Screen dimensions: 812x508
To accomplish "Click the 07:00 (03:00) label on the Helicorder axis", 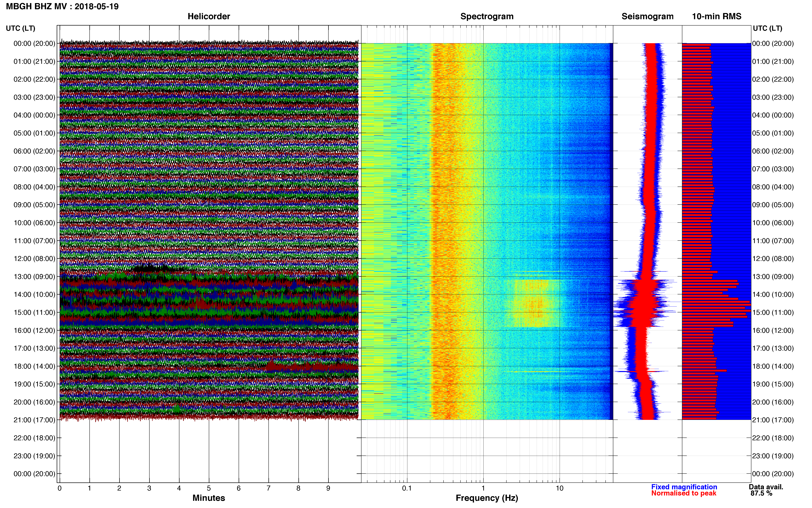I will [34, 169].
